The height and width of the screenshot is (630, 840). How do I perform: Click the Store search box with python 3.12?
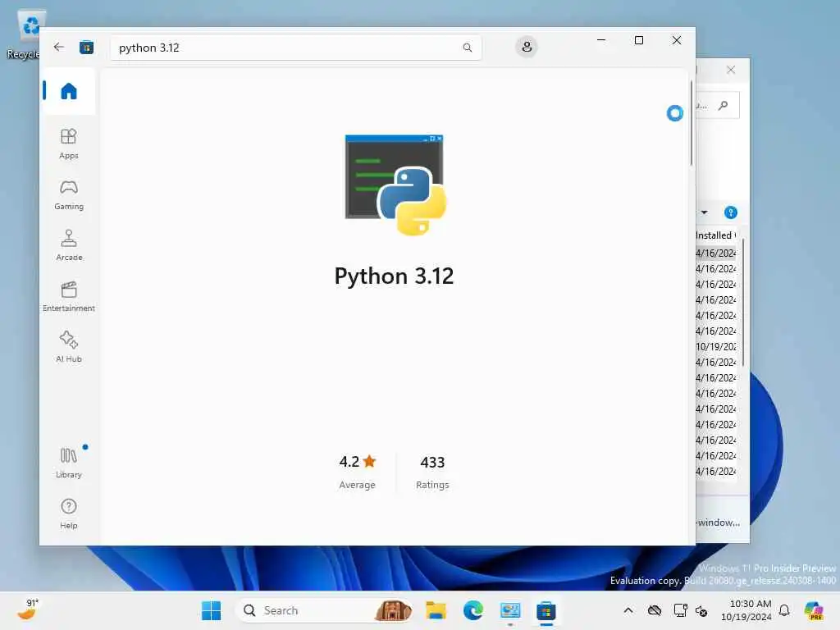295,48
